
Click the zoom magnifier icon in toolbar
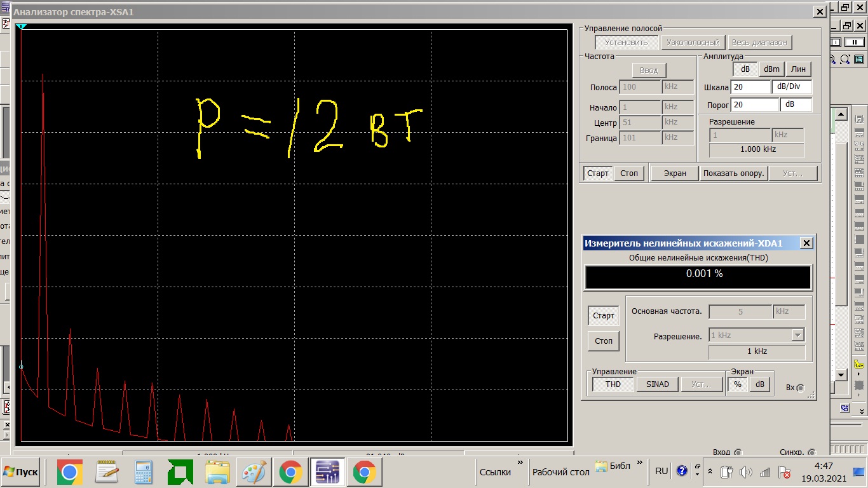[845, 59]
